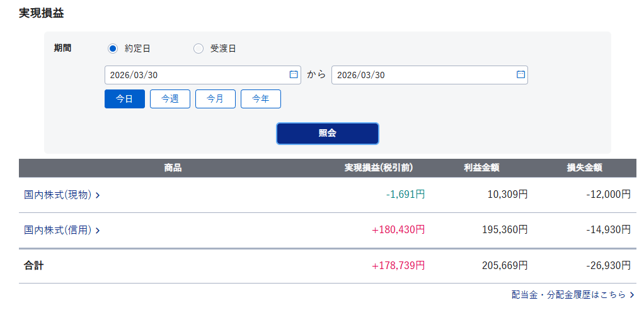Open the start date calendar picker icon
Screen dimensions: 644x310
(x=293, y=74)
